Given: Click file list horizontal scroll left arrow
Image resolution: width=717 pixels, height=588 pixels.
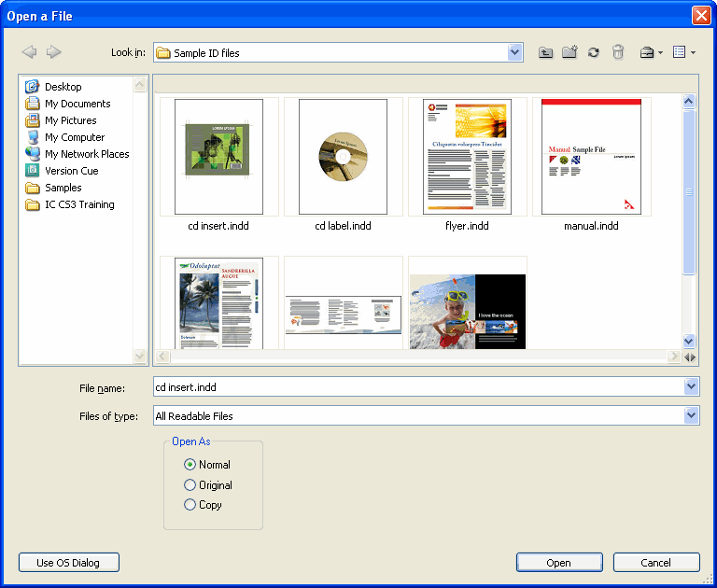Looking at the screenshot, I should pos(162,357).
